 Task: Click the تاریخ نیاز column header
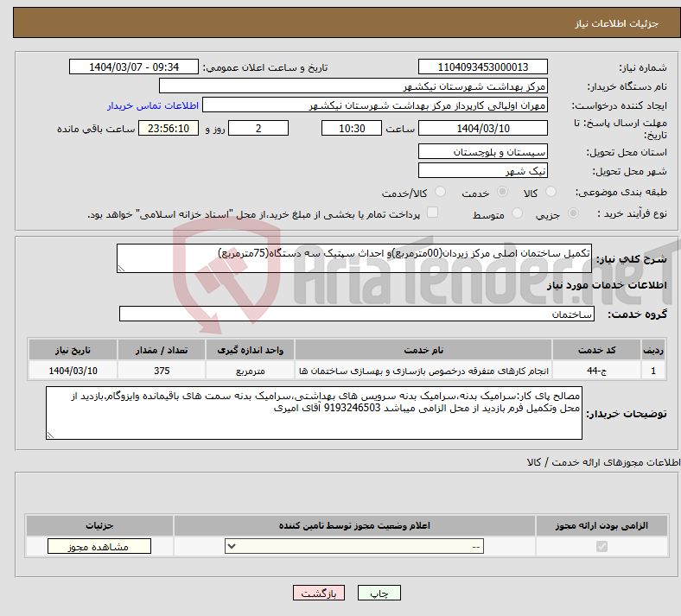73,350
